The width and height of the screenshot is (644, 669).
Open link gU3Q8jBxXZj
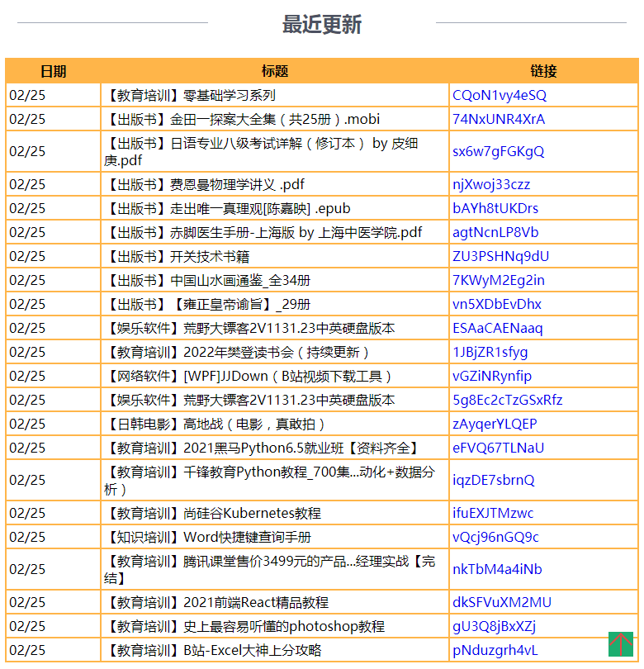(x=494, y=626)
